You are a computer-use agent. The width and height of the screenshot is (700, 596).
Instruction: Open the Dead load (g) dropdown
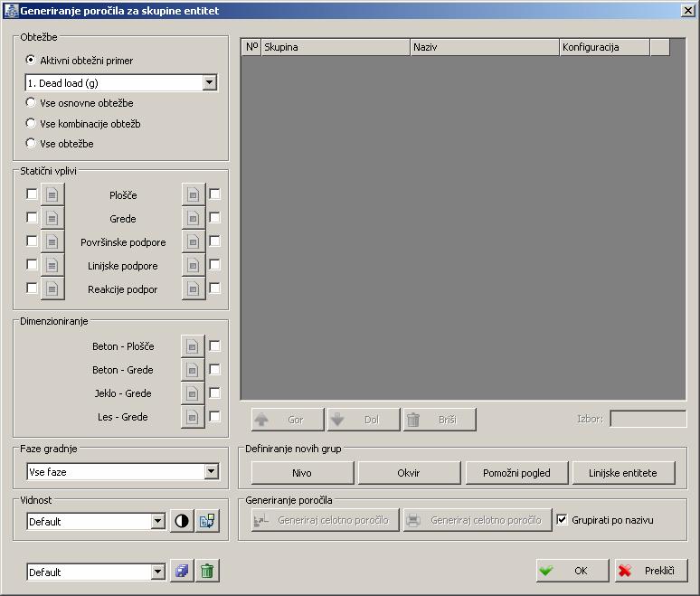[x=210, y=82]
